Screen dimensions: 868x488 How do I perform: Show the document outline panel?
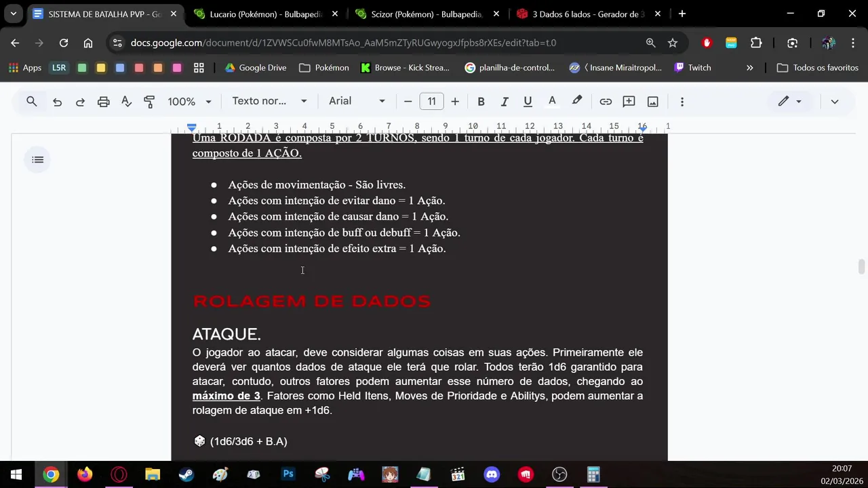pos(38,160)
